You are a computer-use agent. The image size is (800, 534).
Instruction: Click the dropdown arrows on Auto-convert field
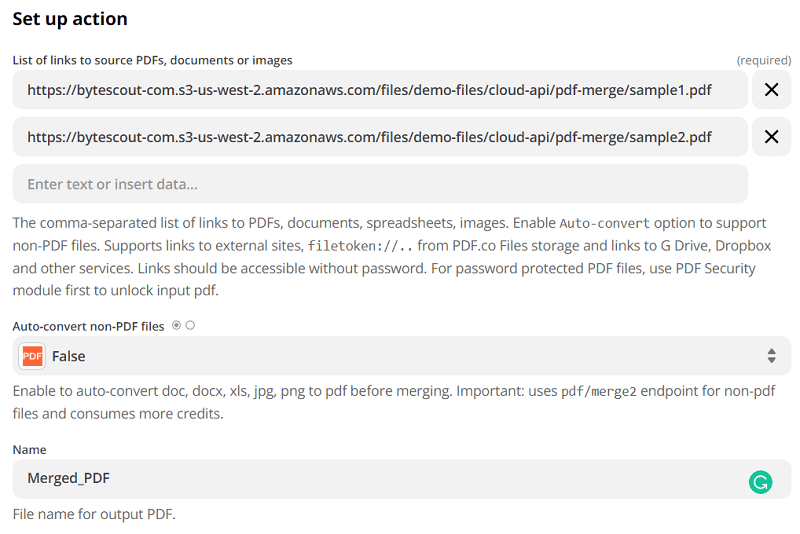(771, 356)
